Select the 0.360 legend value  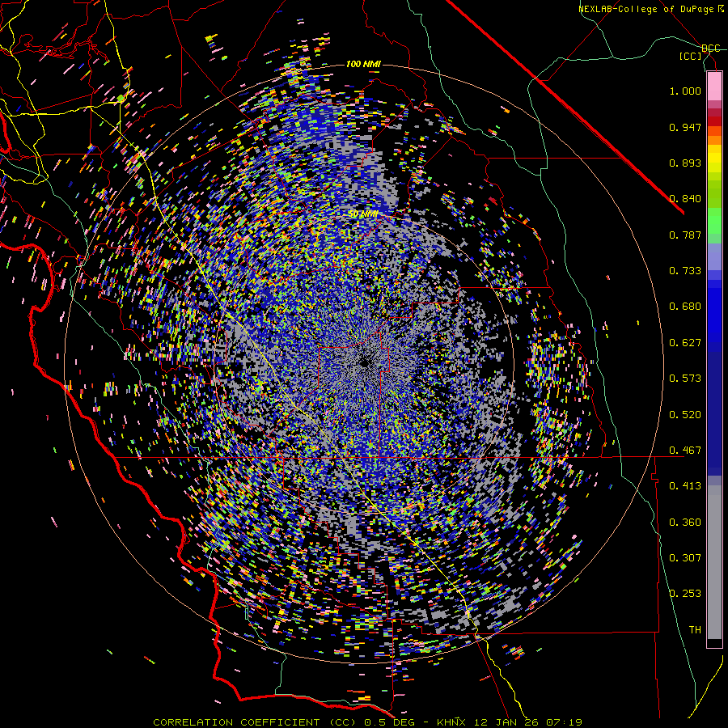685,523
